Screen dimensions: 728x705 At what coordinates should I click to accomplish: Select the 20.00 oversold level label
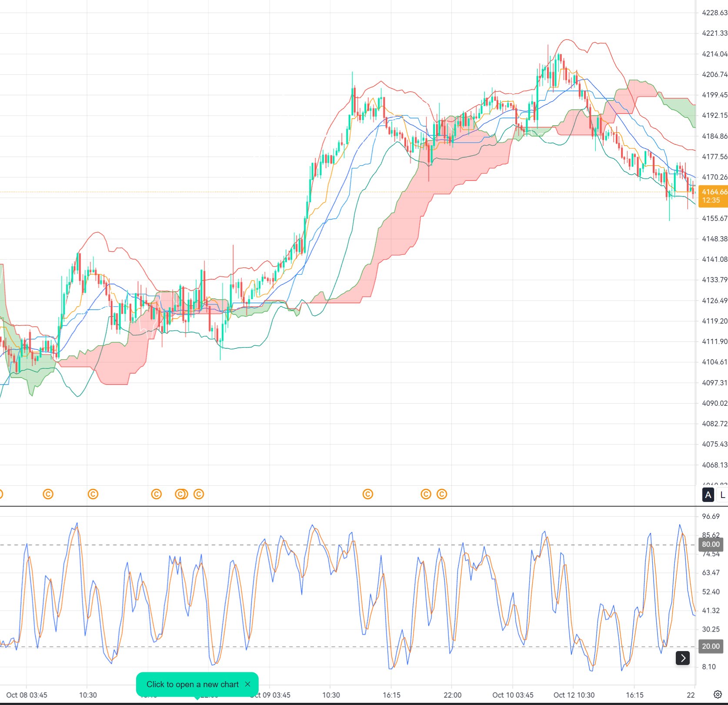point(711,646)
